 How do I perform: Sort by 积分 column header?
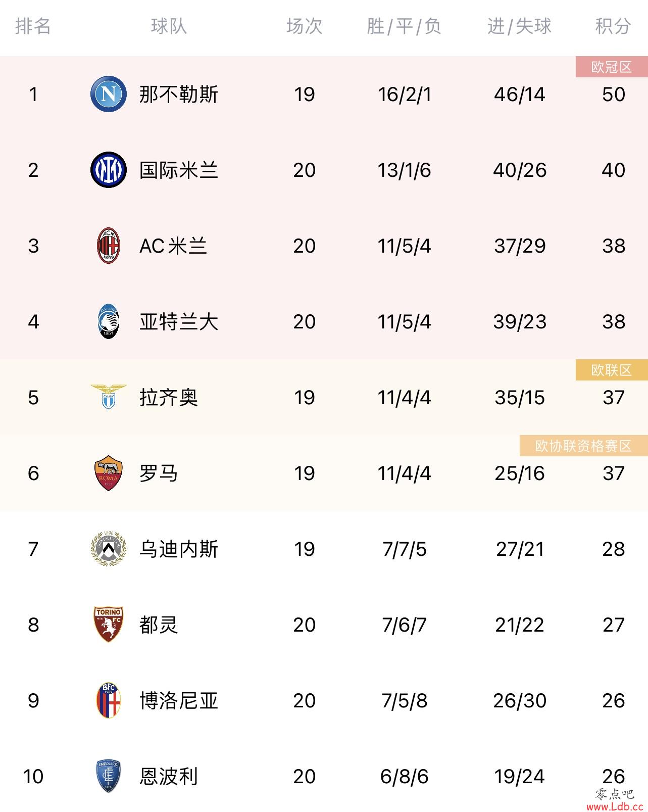pos(613,26)
